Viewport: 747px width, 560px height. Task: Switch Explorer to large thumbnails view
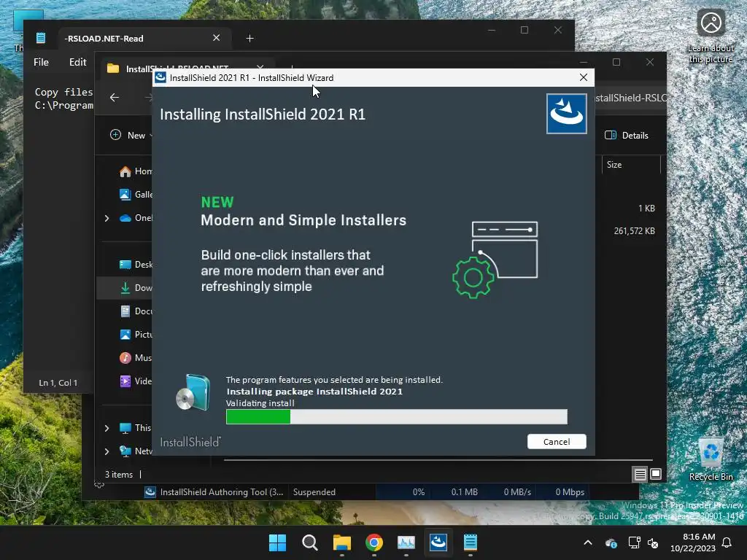pos(656,474)
